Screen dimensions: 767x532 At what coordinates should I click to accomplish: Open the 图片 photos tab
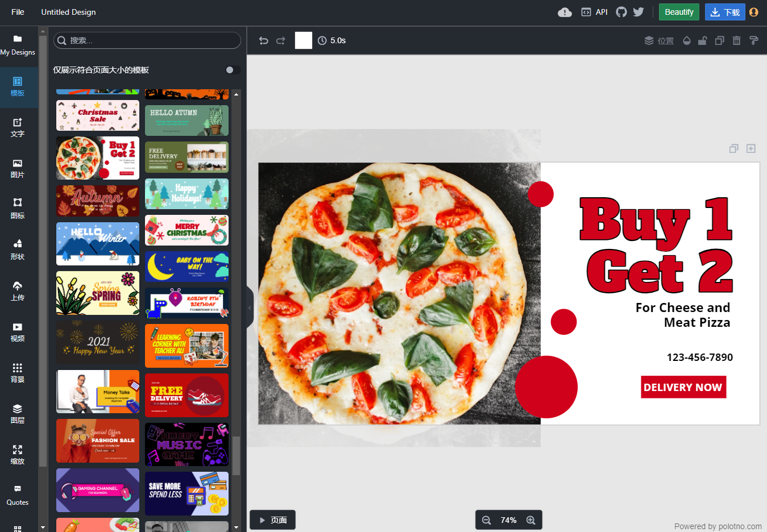18,169
